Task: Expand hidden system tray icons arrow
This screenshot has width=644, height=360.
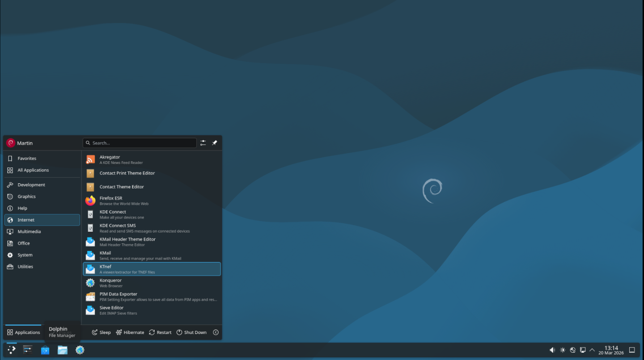Action: click(592, 350)
